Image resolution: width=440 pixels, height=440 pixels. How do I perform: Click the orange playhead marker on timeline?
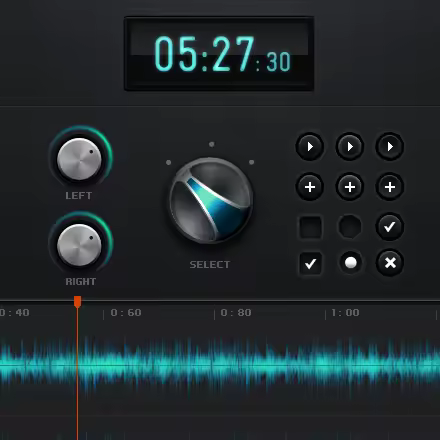click(x=77, y=301)
